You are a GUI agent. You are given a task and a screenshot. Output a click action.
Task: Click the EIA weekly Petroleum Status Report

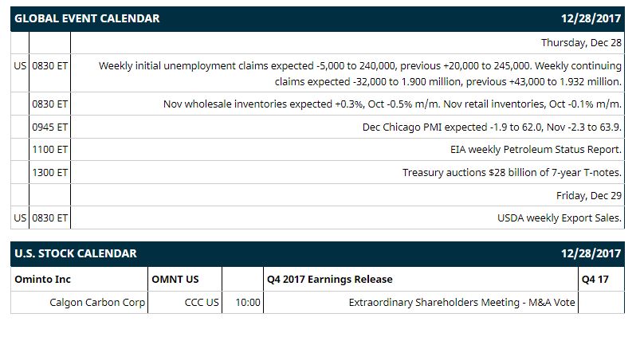[x=536, y=150]
